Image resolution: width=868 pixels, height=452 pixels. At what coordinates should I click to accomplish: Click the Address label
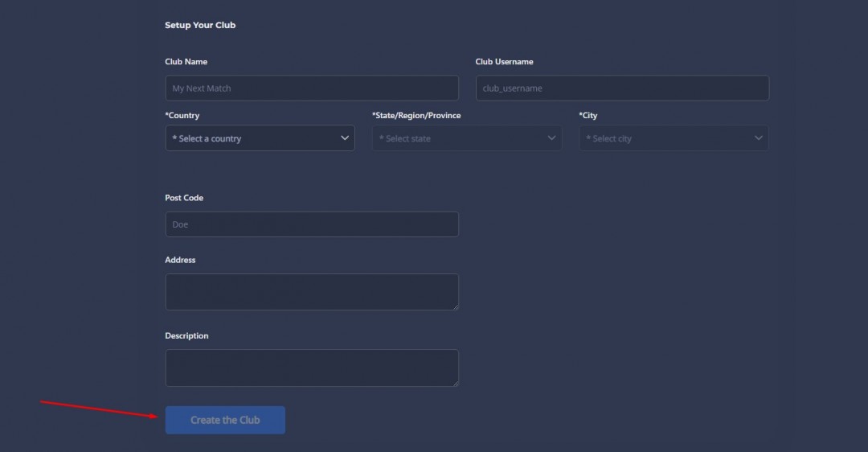[180, 260]
